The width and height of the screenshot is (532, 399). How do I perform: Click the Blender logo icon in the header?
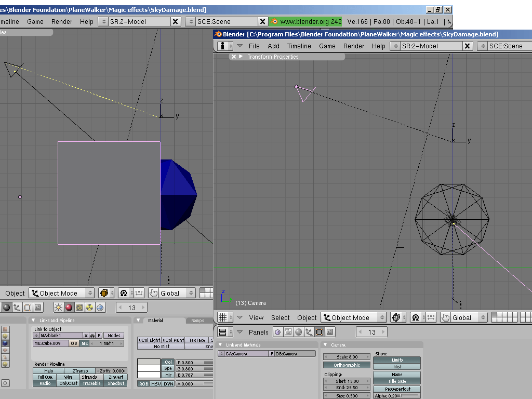pyautogui.click(x=275, y=22)
